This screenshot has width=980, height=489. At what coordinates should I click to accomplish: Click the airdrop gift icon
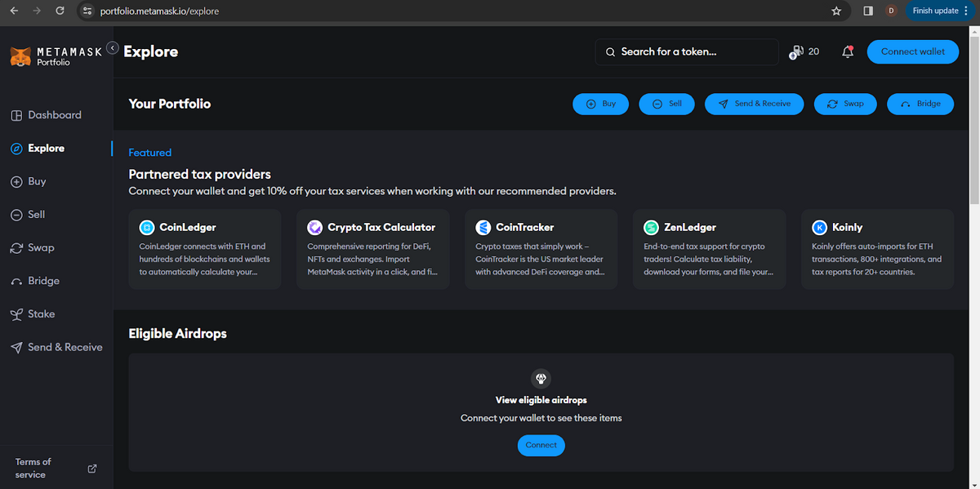541,378
